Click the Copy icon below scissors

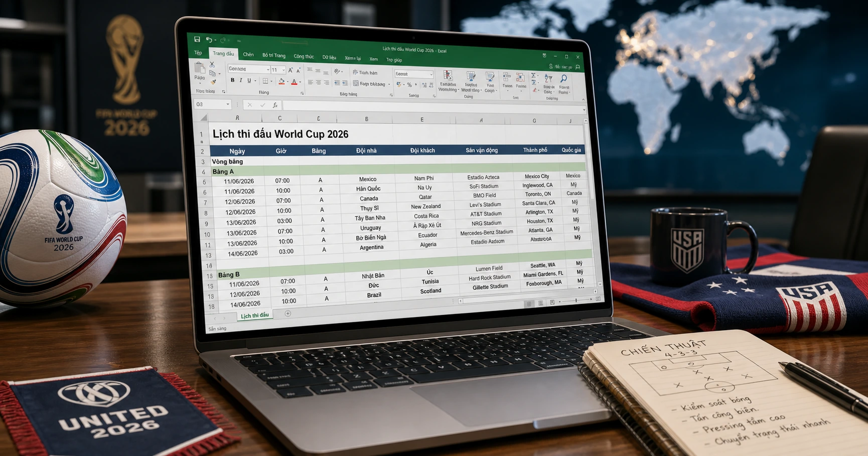212,73
